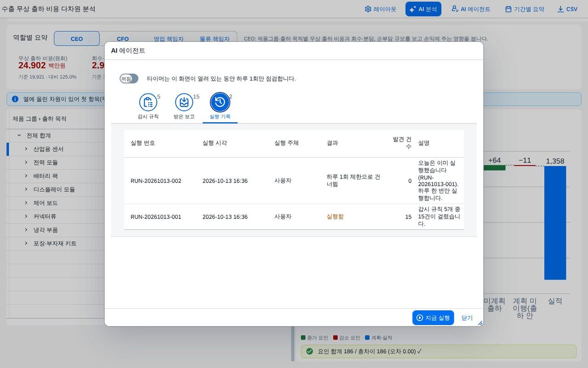
Task: Click the 실행 시각 column header
Action: click(x=215, y=143)
